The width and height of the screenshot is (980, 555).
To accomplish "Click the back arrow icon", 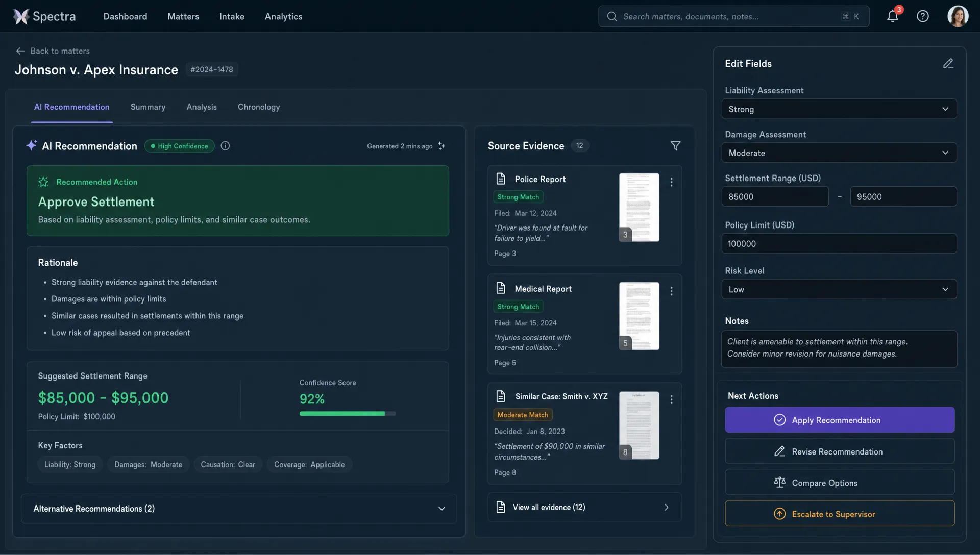I will tap(20, 51).
